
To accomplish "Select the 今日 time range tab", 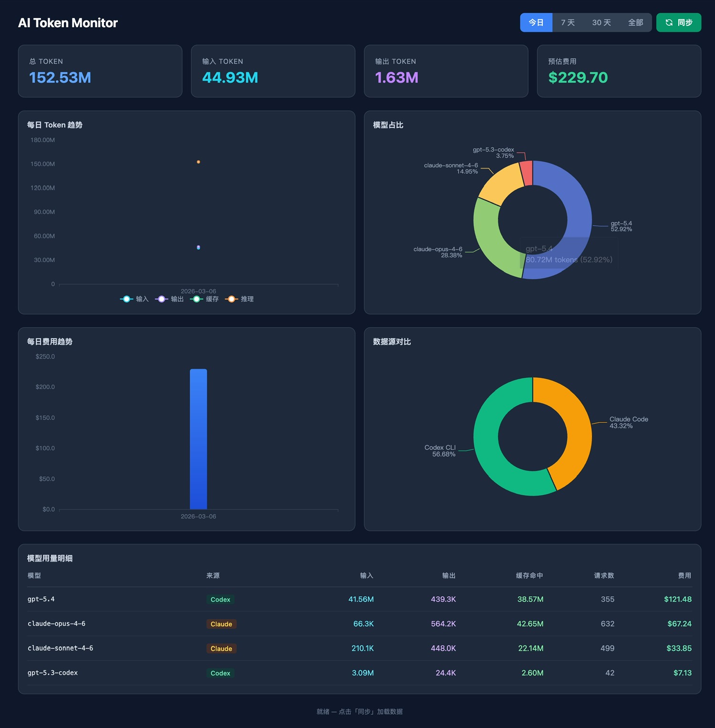I will pyautogui.click(x=536, y=22).
